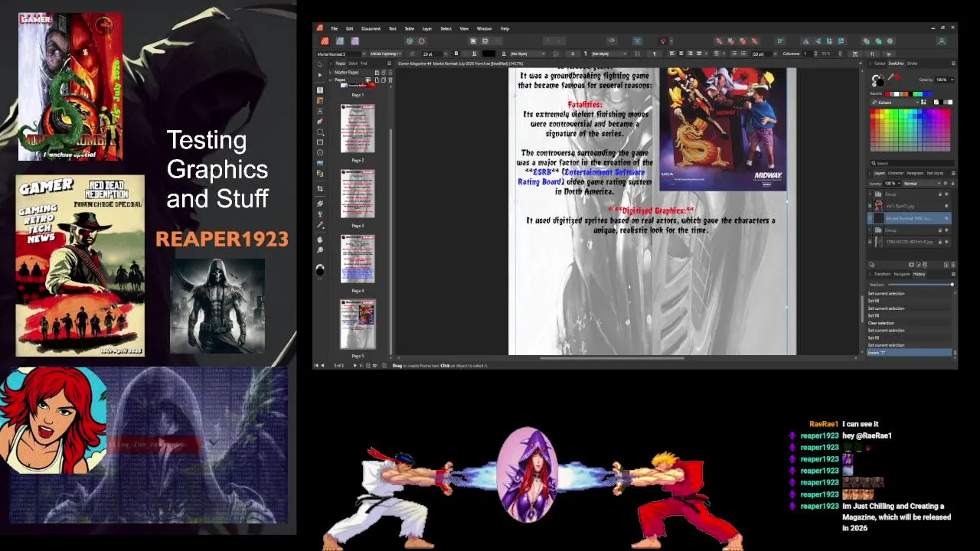Select the Place Image tool
This screenshot has width=980, height=551.
[320, 163]
